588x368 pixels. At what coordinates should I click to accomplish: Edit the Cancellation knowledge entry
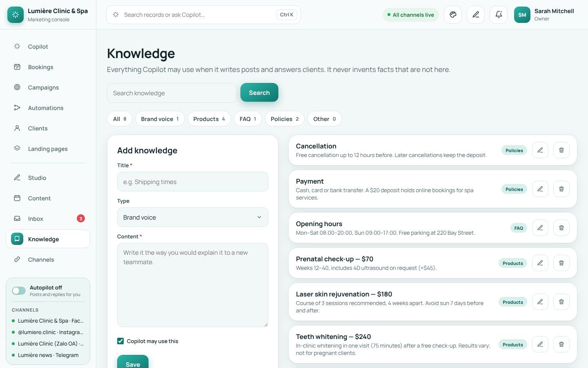540,150
